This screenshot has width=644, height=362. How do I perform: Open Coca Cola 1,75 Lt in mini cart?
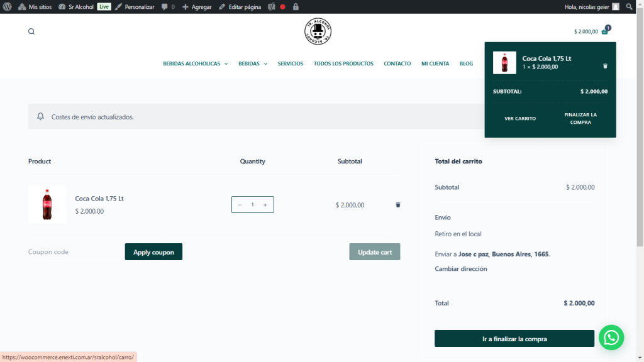[x=547, y=58]
